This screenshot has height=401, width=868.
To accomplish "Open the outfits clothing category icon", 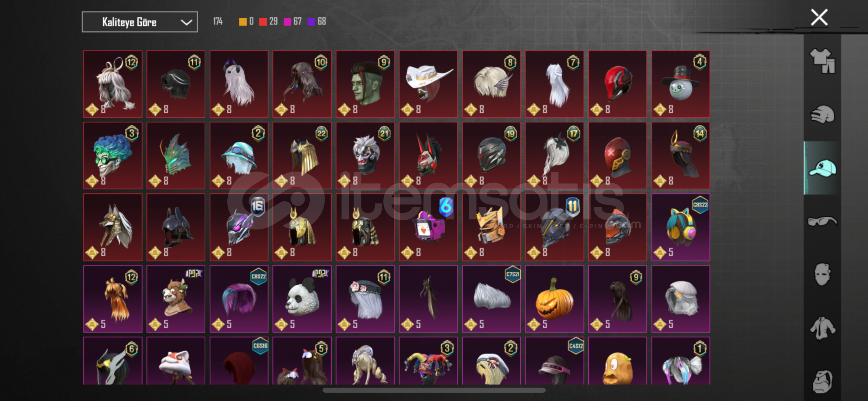I will point(822,61).
